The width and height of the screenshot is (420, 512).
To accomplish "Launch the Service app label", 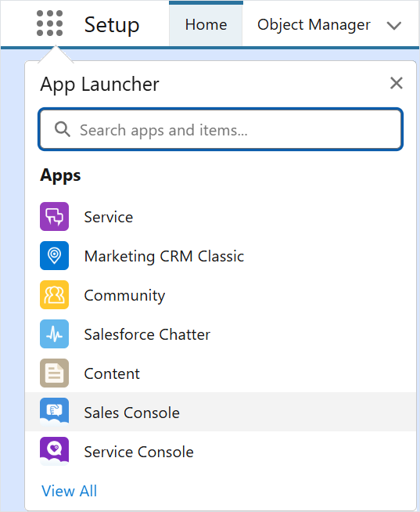I will click(x=109, y=217).
